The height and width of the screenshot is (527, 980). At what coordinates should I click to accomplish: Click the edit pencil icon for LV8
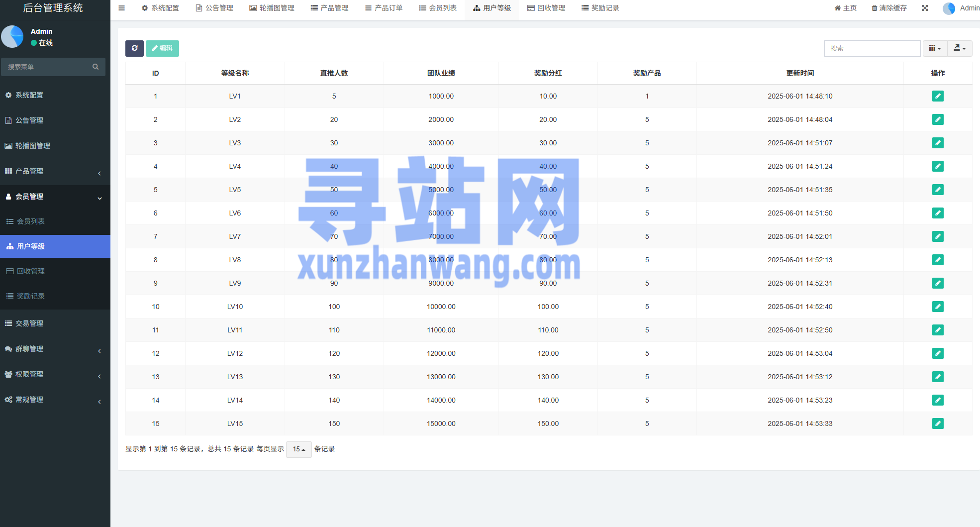click(938, 260)
